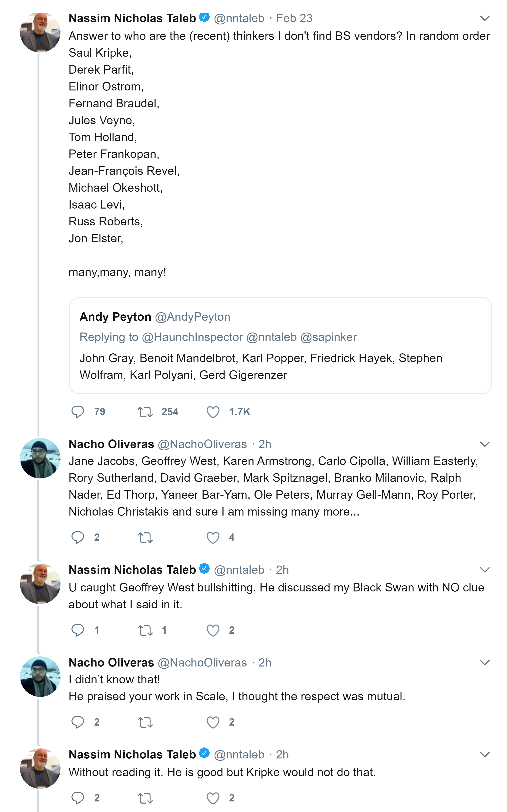The height and width of the screenshot is (812, 507).
Task: Open Nacho Oliveras profile name on first reply
Action: 111,444
